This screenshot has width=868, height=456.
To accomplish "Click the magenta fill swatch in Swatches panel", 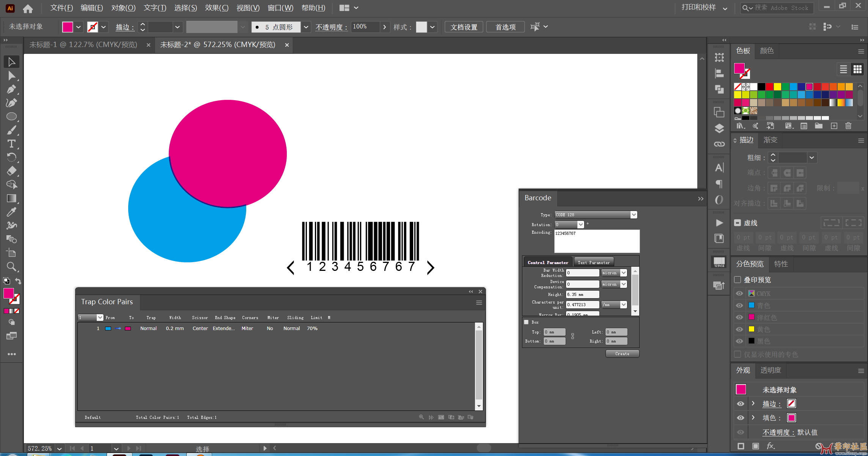I will [809, 86].
